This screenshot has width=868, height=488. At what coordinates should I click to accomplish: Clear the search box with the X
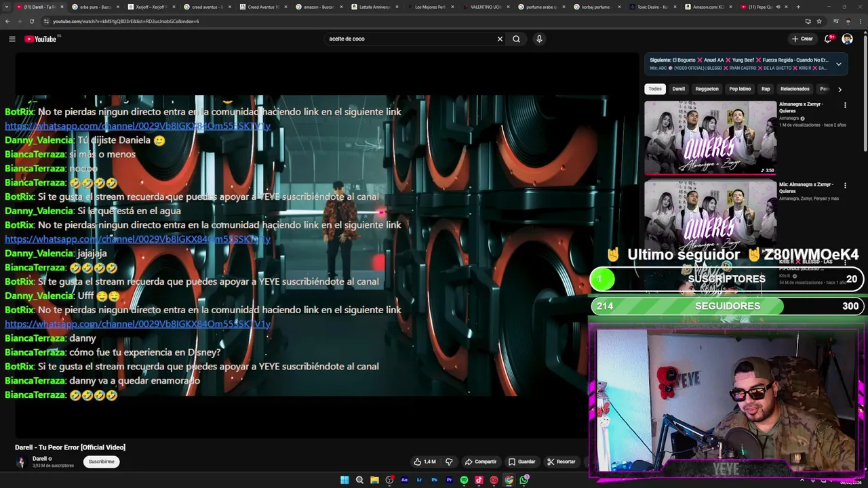(x=500, y=39)
